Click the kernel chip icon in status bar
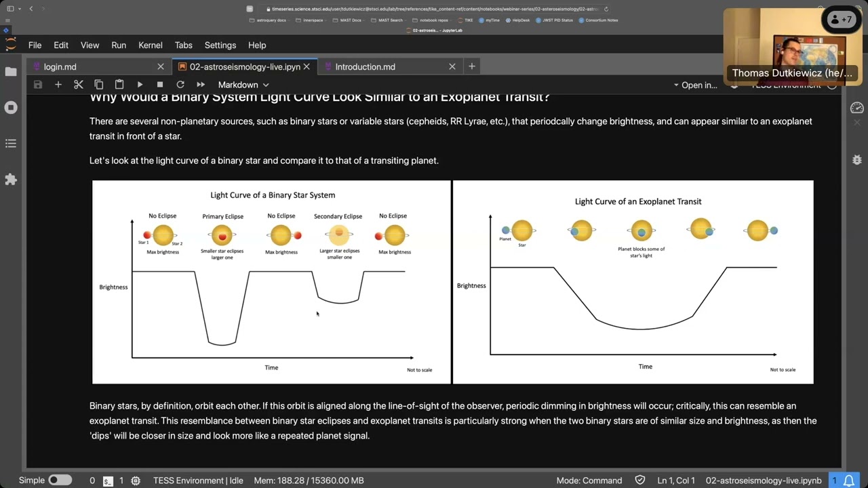 (136, 481)
